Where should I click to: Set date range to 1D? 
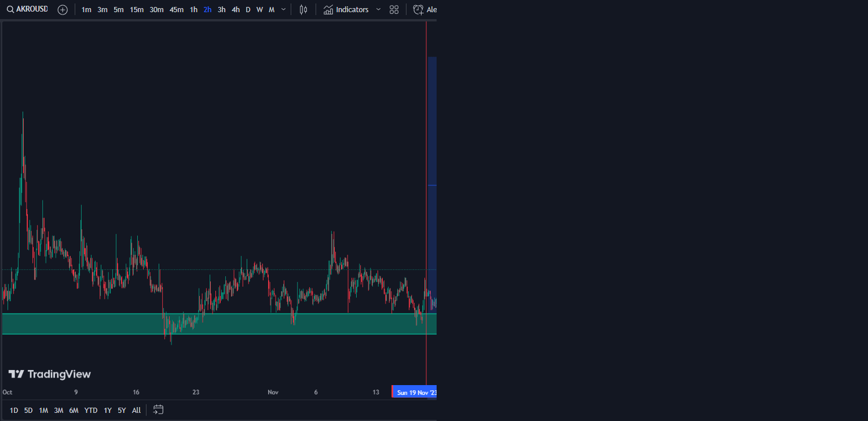click(14, 411)
